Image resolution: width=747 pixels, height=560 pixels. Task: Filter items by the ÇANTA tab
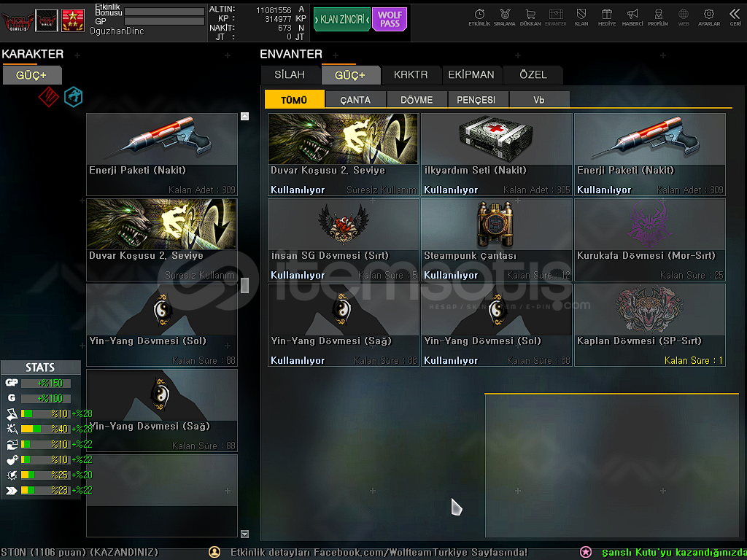pos(355,99)
